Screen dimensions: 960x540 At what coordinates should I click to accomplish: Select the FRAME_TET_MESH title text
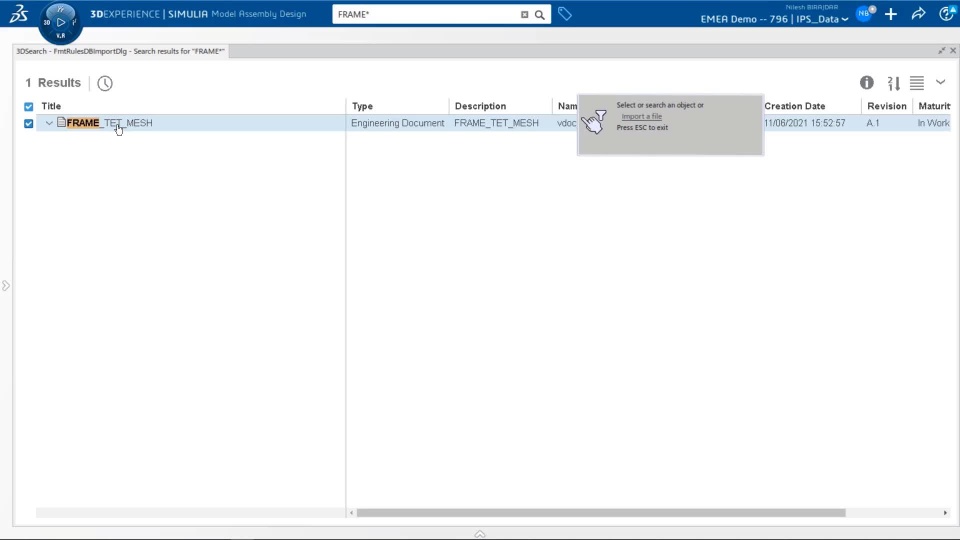pyautogui.click(x=110, y=122)
